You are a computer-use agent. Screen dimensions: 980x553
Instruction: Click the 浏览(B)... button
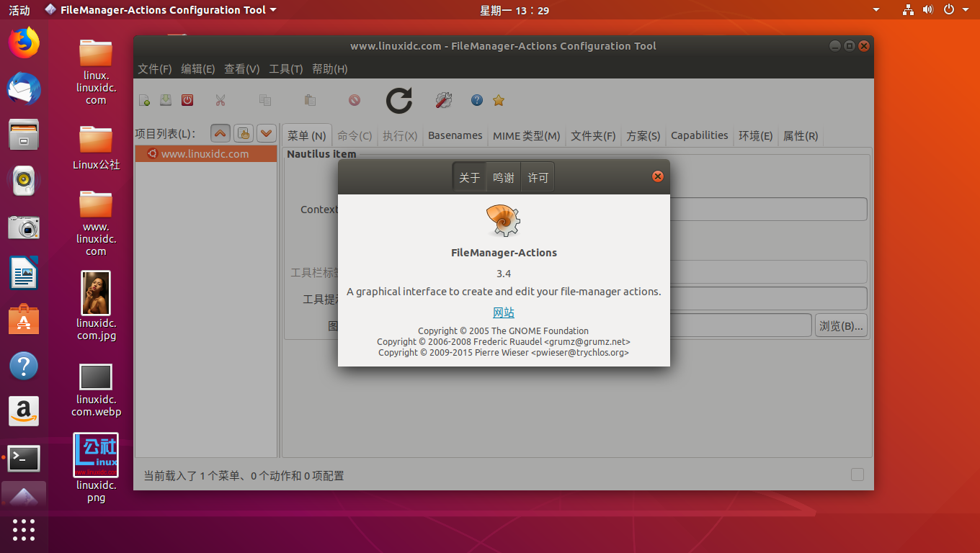841,325
